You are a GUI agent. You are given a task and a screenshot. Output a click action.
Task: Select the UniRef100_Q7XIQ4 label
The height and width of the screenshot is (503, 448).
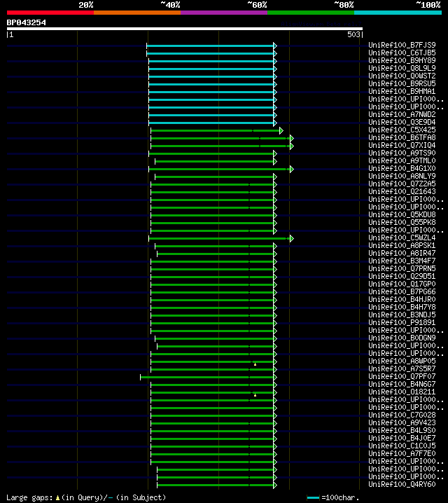[x=402, y=145]
